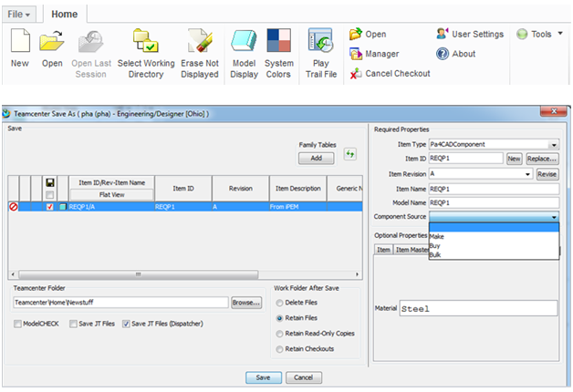Click Erase Not Displayed icon
573x392 pixels.
tap(200, 40)
